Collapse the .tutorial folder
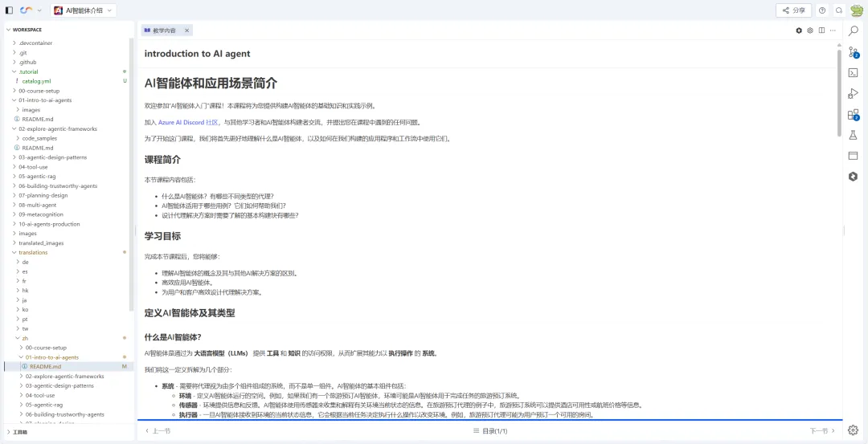 (28, 72)
